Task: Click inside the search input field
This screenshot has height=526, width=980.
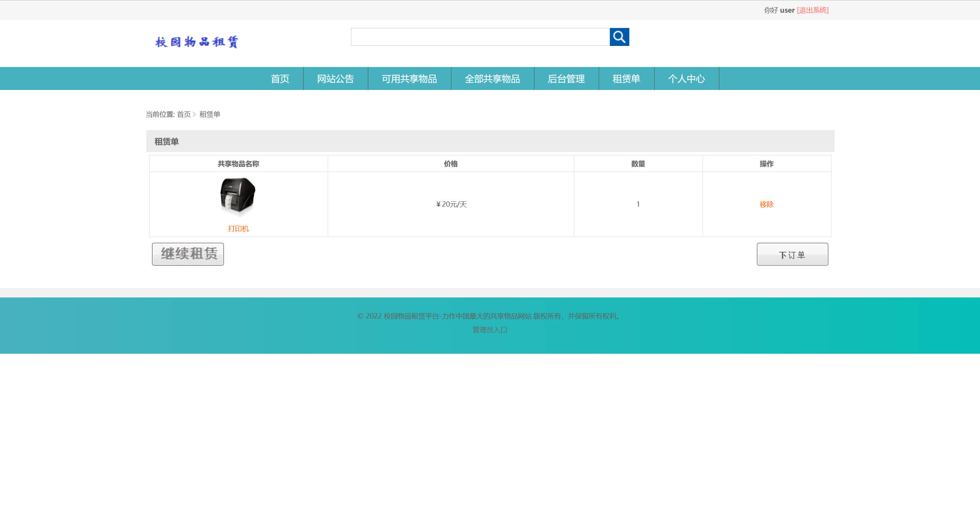Action: (479, 37)
